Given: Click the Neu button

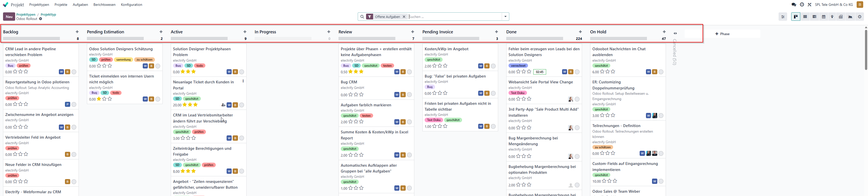Looking at the screenshot, I should 9,16.
